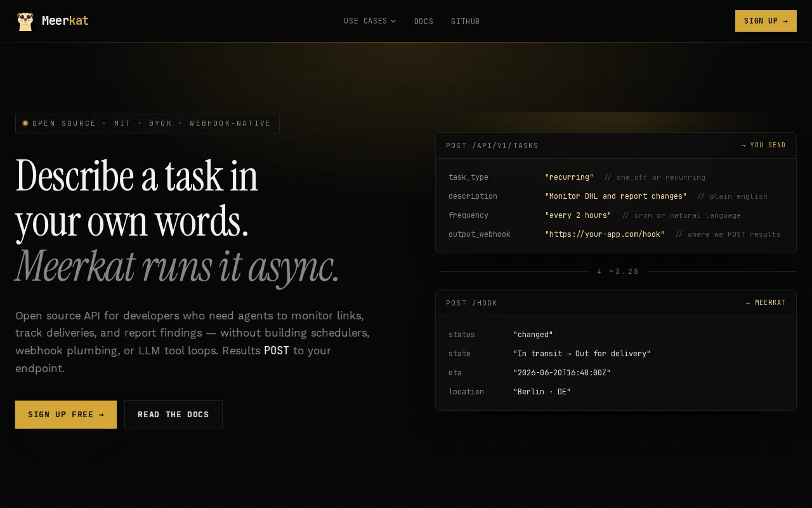The width and height of the screenshot is (812, 508).
Task: Click the Meerkat brand name
Action: 65,21
